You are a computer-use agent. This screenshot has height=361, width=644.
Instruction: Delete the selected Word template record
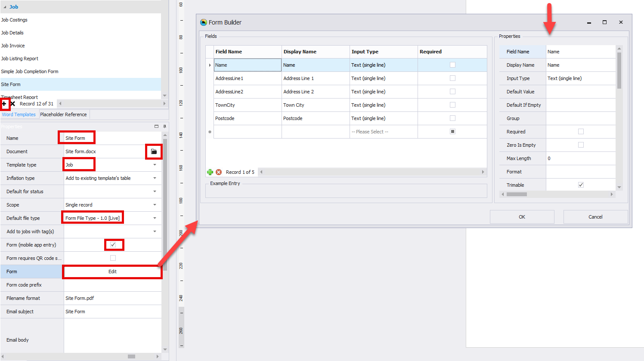click(x=13, y=104)
